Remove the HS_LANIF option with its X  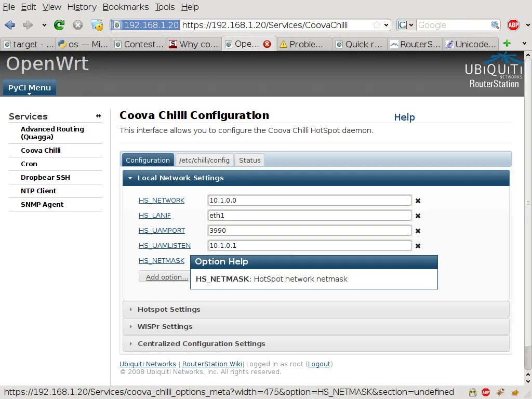click(418, 216)
